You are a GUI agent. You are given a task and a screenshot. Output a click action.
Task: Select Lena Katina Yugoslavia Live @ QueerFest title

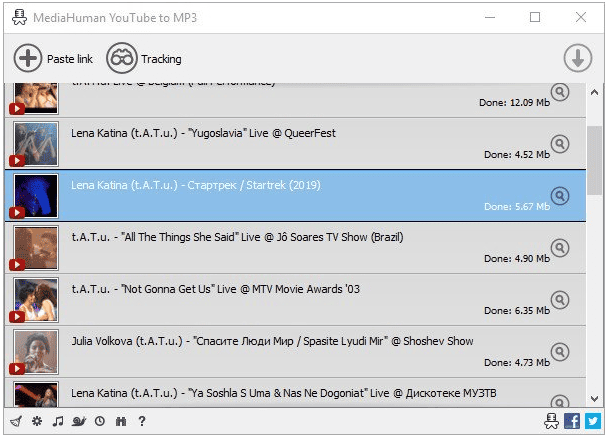pyautogui.click(x=203, y=133)
